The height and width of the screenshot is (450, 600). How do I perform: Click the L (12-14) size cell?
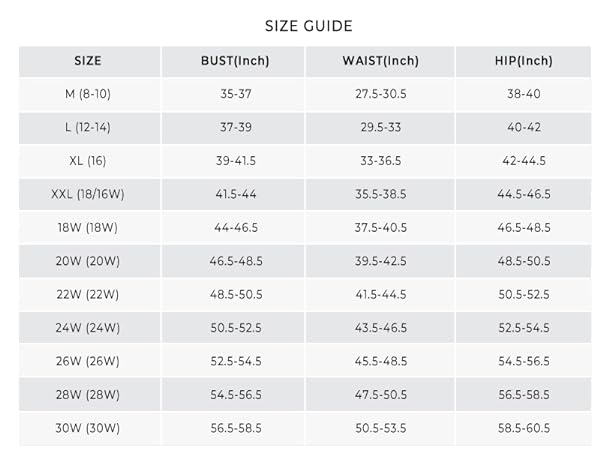coord(88,127)
